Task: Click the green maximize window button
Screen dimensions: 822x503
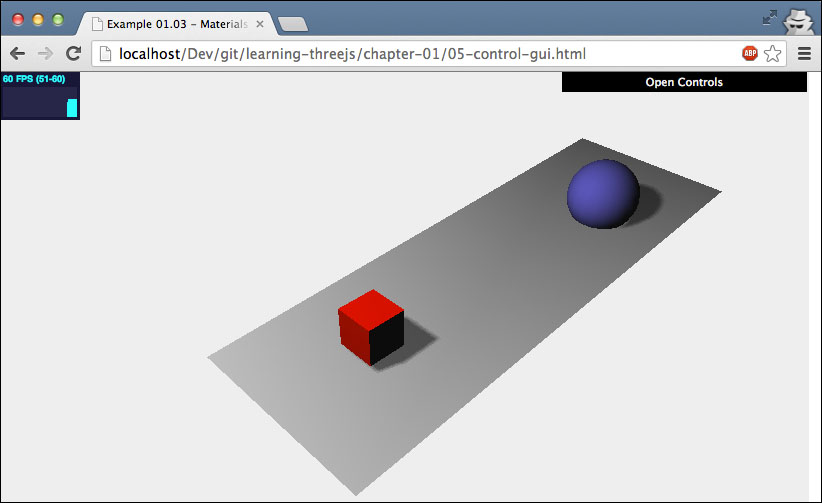Action: (58, 19)
